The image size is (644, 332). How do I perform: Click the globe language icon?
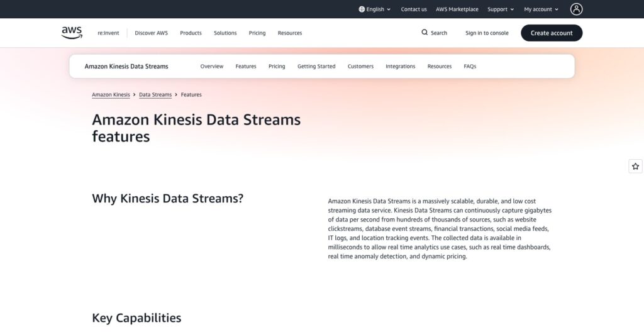362,9
